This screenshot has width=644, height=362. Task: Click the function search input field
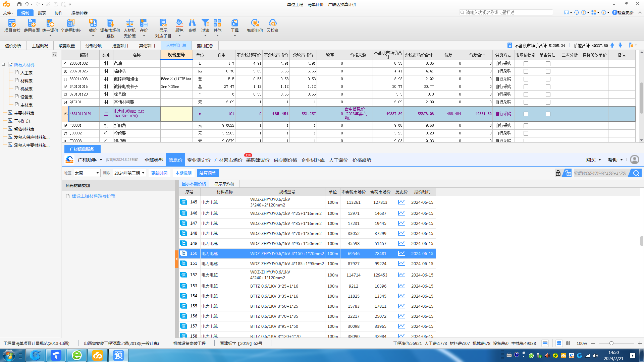[506, 12]
